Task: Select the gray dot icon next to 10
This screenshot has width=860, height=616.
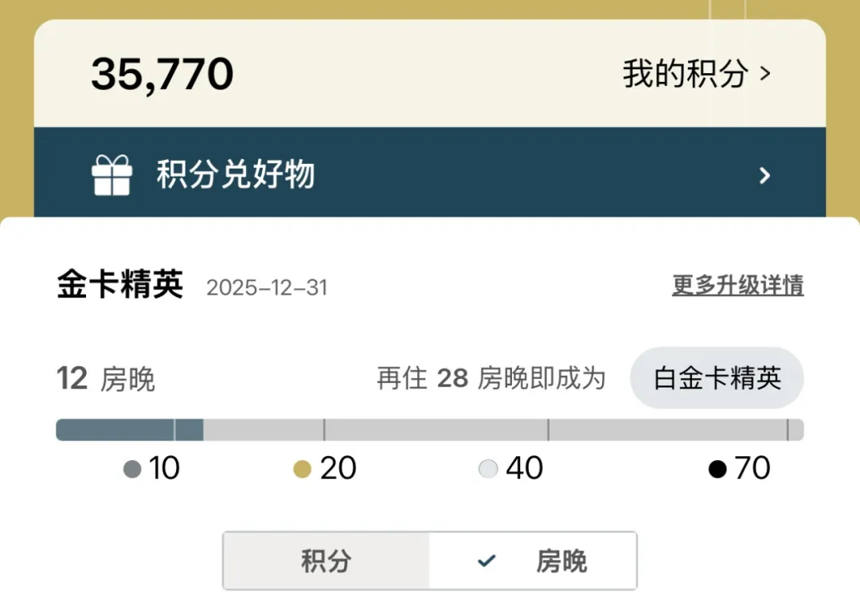Action: pos(132,469)
